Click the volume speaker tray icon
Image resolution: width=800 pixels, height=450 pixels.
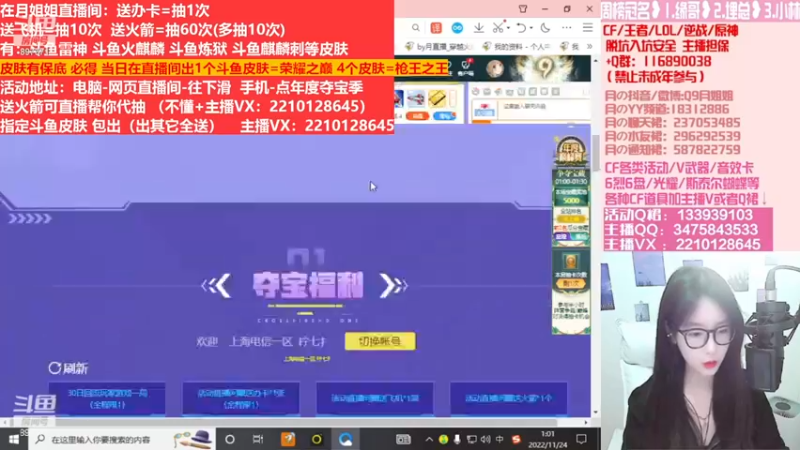[485, 439]
